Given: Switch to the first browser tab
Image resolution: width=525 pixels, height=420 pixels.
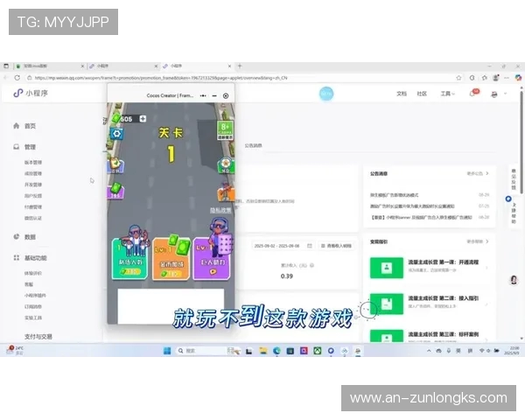Looking at the screenshot, I should coord(49,66).
